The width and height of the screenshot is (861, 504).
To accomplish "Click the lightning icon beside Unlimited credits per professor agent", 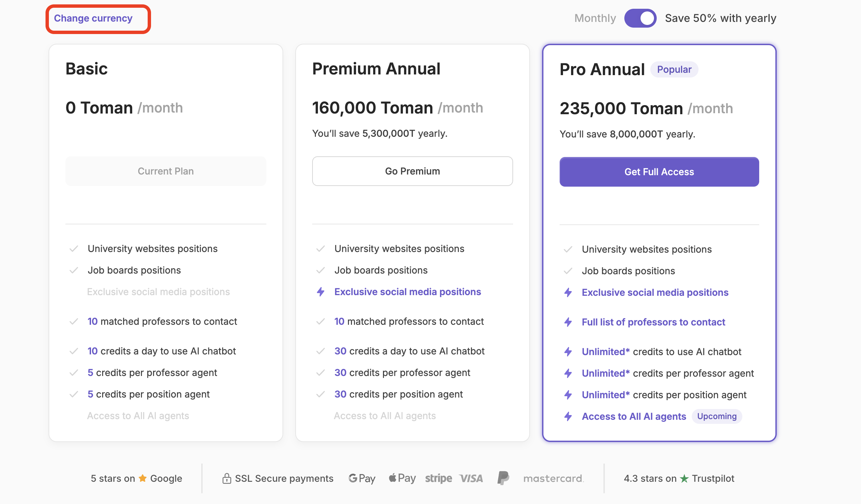I will coord(568,373).
